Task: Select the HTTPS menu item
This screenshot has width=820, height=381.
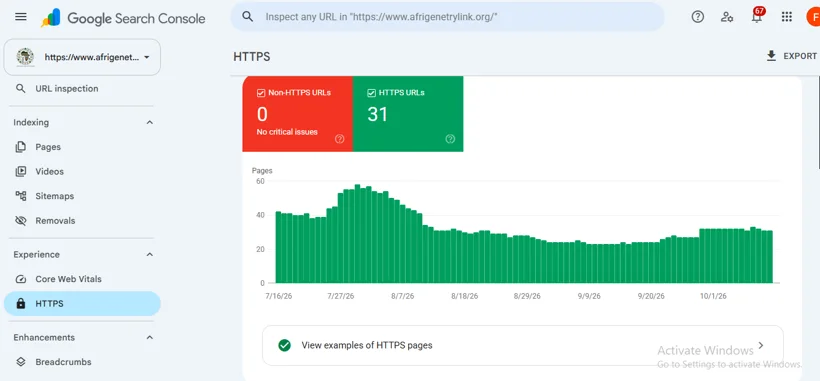Action: pyautogui.click(x=82, y=304)
